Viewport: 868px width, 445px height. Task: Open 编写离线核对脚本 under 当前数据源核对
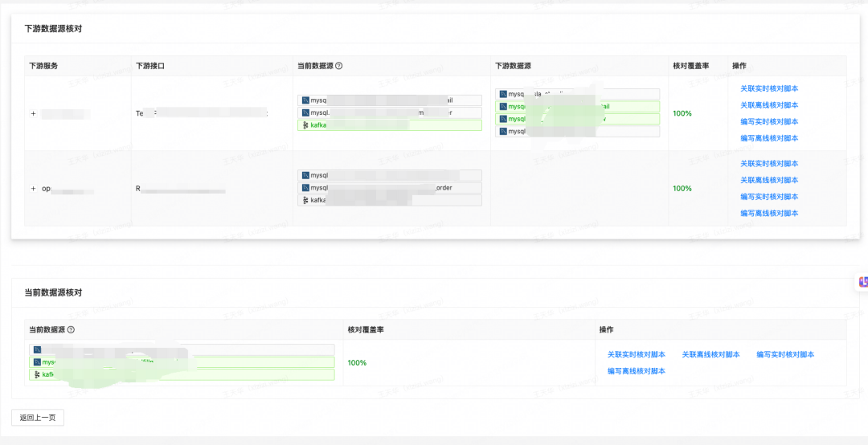pyautogui.click(x=637, y=371)
